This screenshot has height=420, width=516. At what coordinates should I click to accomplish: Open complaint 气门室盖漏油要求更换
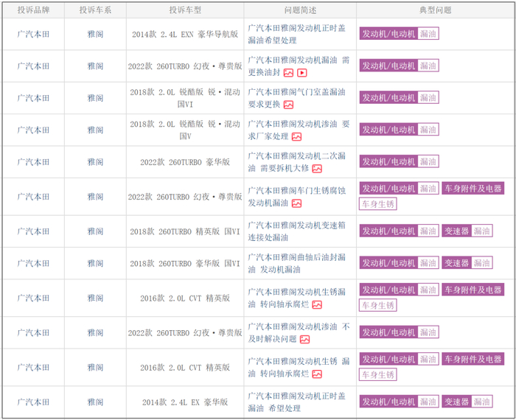pos(296,98)
